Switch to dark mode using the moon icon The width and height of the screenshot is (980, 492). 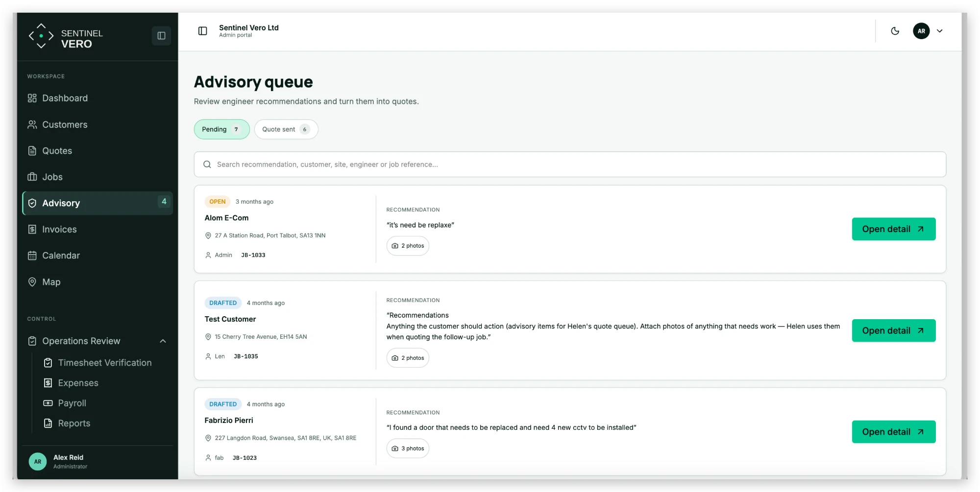[895, 31]
